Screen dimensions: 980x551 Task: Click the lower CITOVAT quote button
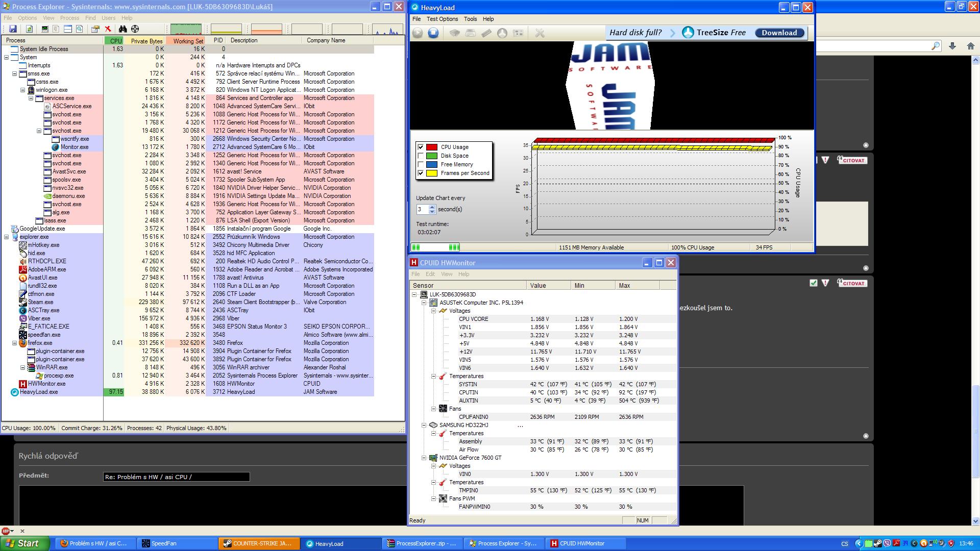852,283
